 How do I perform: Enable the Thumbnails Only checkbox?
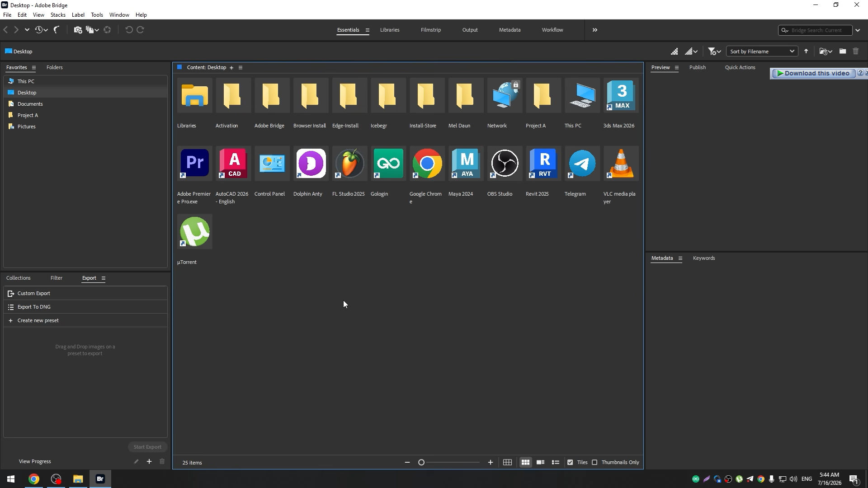594,462
